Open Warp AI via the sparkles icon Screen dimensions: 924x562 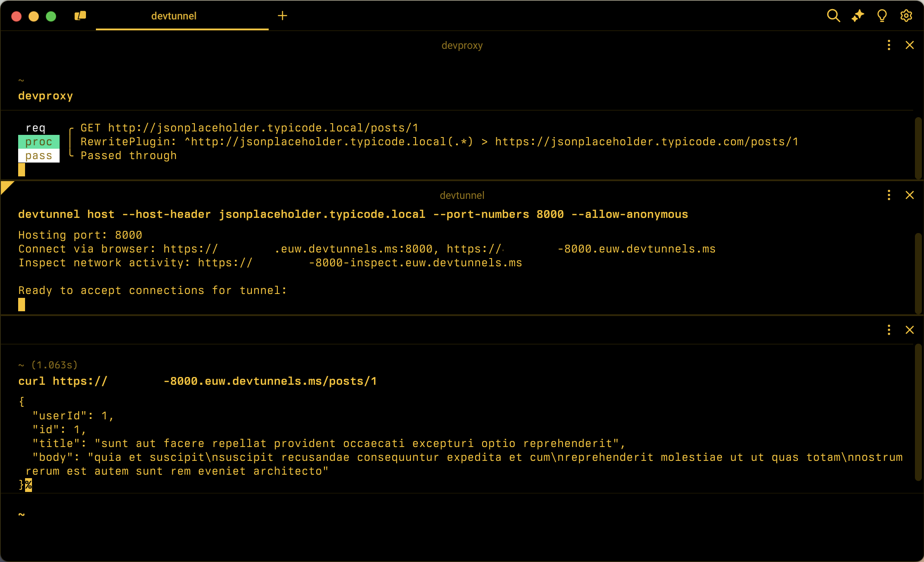click(858, 16)
